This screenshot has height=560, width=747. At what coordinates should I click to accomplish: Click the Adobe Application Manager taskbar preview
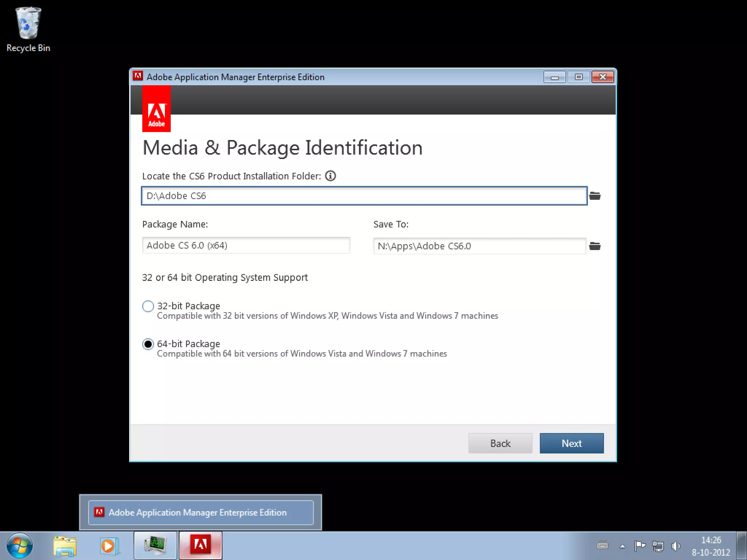[201, 512]
